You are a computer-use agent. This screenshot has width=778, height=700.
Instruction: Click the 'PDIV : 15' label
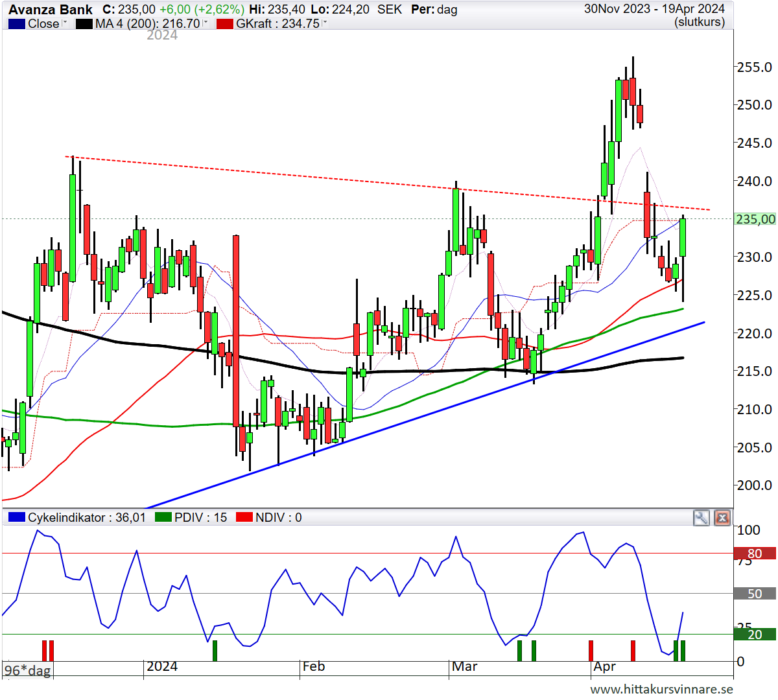tap(201, 517)
